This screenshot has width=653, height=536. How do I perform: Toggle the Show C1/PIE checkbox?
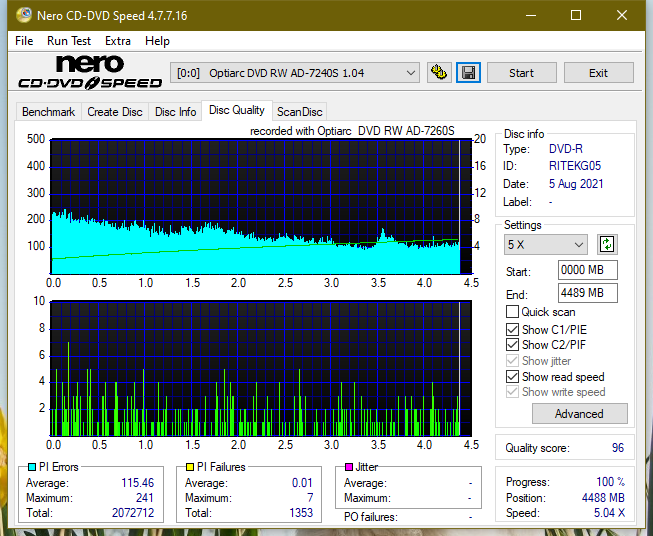512,329
